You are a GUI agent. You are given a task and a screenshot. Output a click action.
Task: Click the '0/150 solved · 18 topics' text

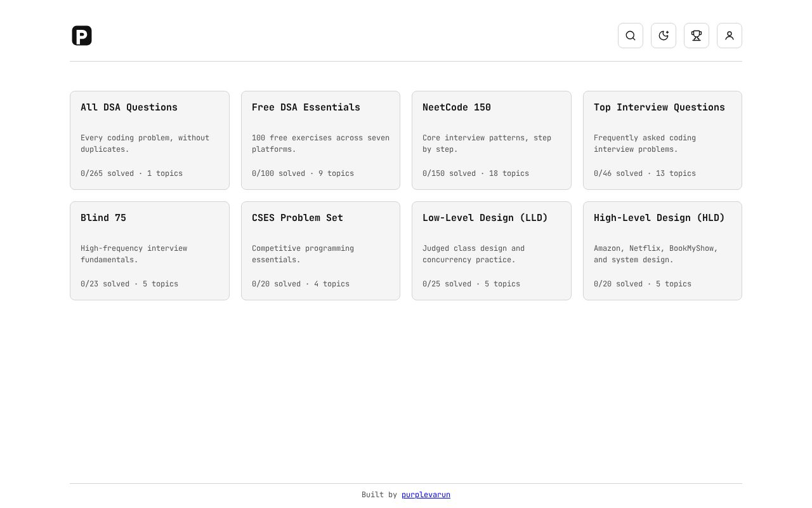click(476, 173)
